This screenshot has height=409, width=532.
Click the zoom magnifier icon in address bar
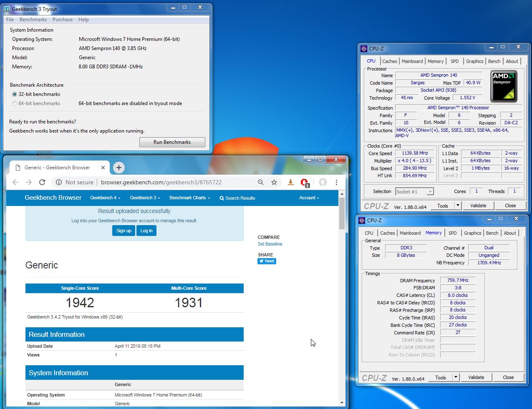[x=261, y=182]
